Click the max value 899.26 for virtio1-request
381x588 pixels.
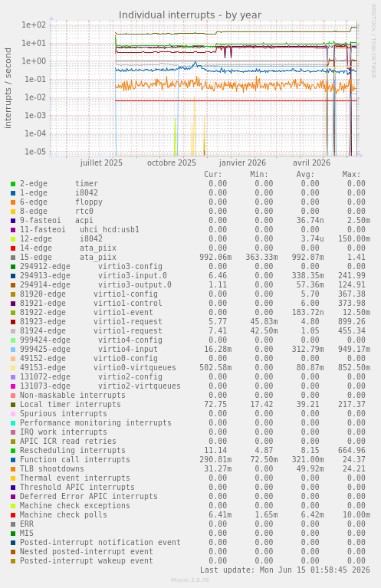click(x=351, y=322)
